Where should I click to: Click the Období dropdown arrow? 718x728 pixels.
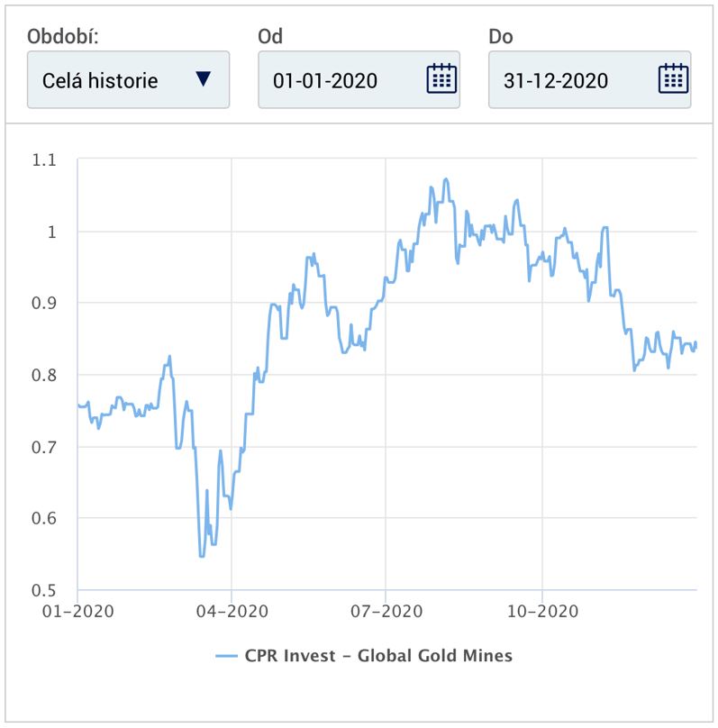203,79
